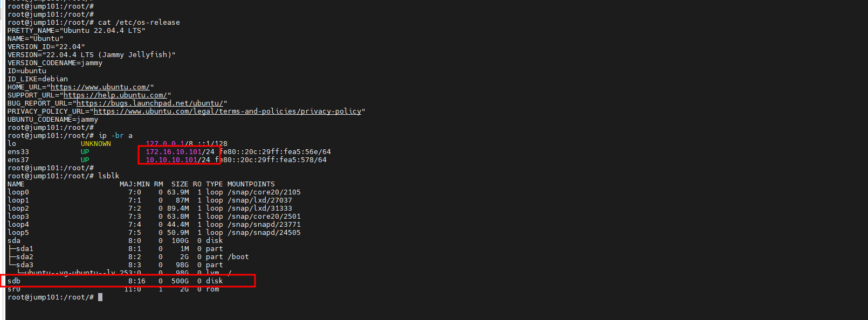Click the 500G size of sdb
Viewport: 868px width, 320px height.
[180, 281]
